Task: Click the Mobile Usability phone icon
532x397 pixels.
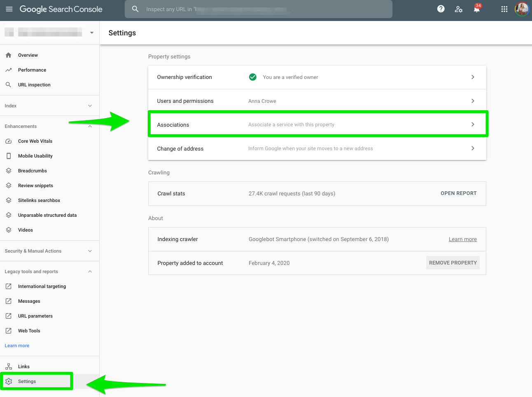Action: pyautogui.click(x=9, y=156)
